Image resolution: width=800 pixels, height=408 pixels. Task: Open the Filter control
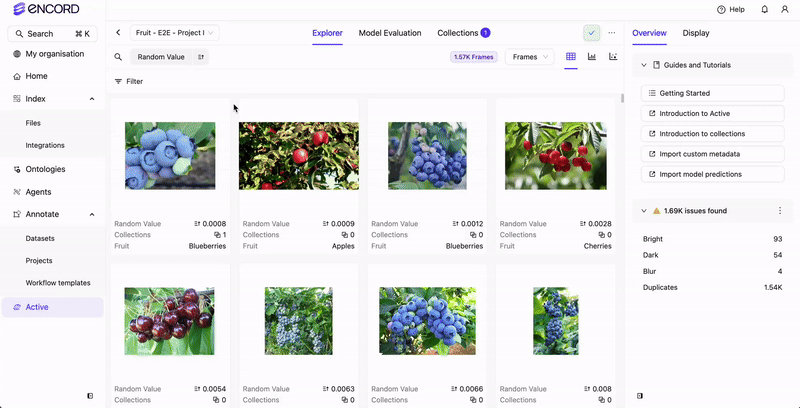[x=129, y=82]
